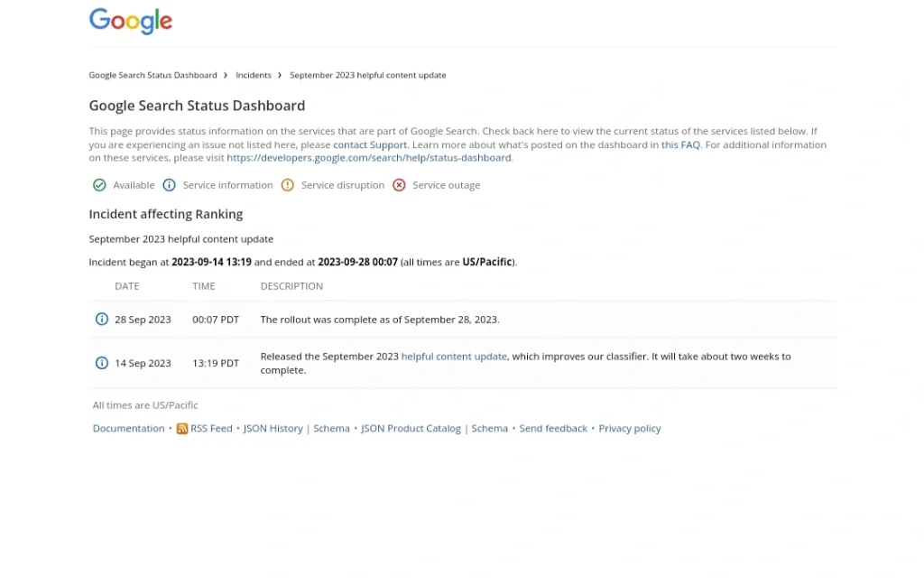Click the green Available checkmark icon
This screenshot has height=585, width=924.
click(x=99, y=185)
